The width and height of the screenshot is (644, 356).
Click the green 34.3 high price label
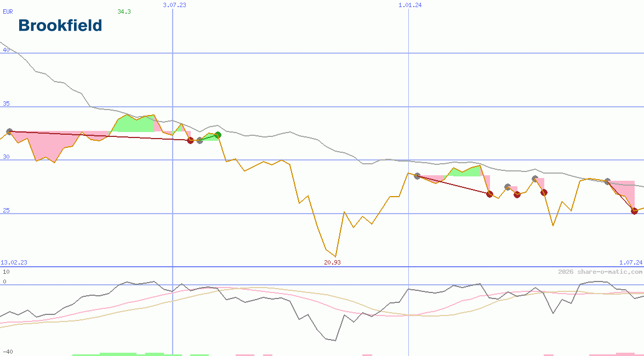pos(124,12)
